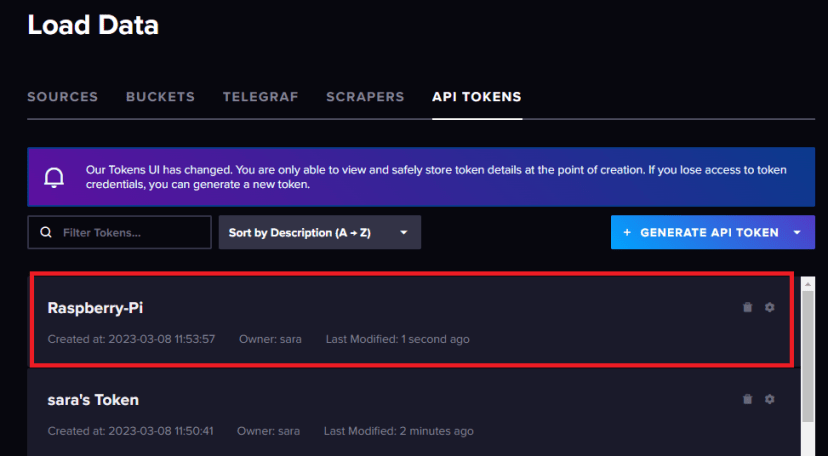The image size is (828, 456).
Task: Switch to the Sources tab
Action: (x=62, y=97)
